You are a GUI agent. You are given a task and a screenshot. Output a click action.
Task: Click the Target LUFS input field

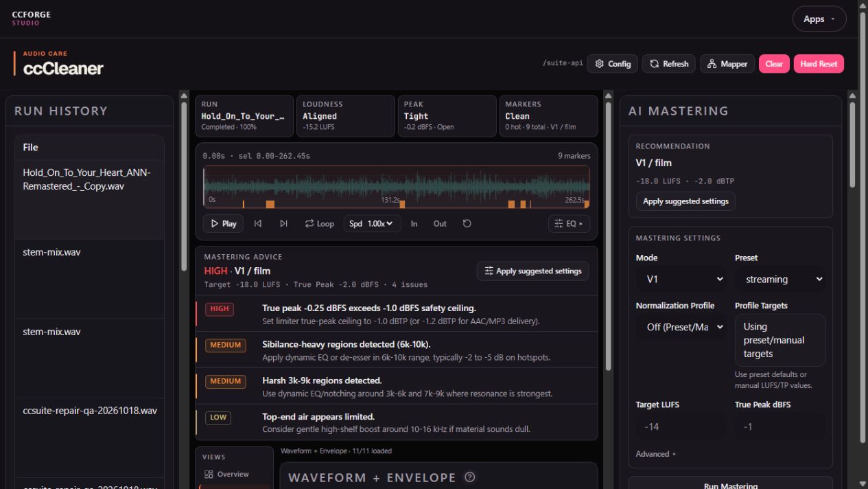pos(681,427)
